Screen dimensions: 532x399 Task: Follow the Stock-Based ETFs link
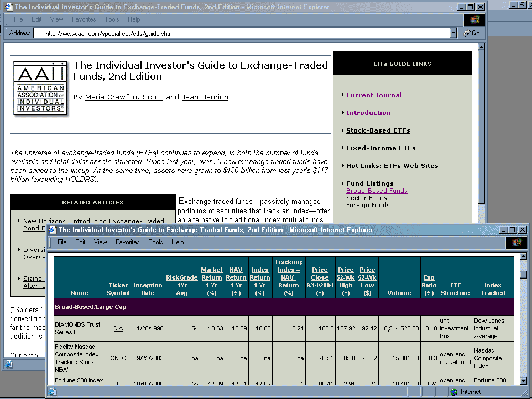378,130
